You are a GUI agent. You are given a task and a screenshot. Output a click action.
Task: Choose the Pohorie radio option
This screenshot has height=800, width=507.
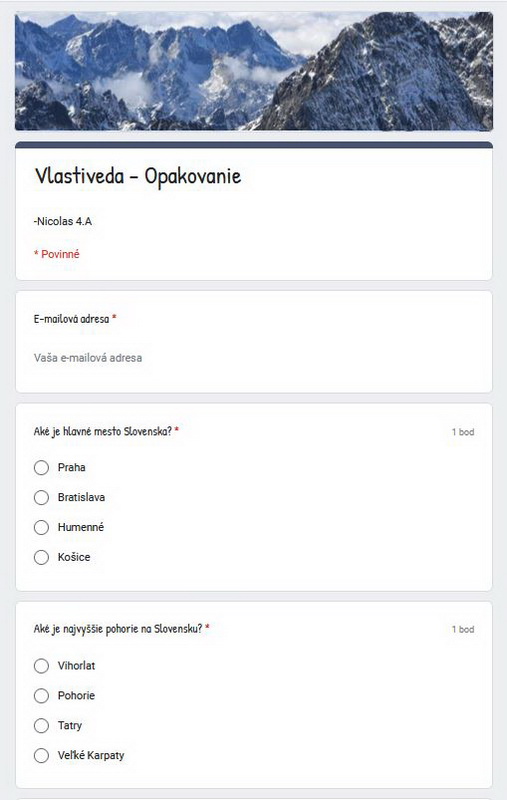[x=41, y=695]
